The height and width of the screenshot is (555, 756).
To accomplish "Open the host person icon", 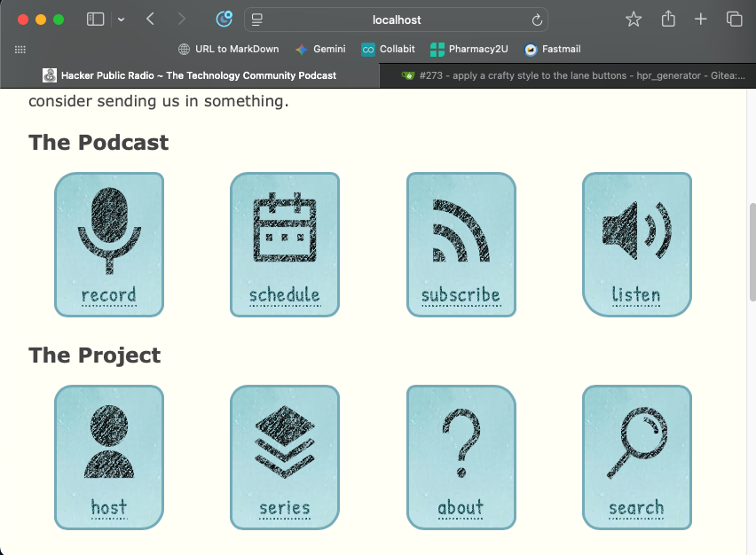I will pyautogui.click(x=109, y=442).
